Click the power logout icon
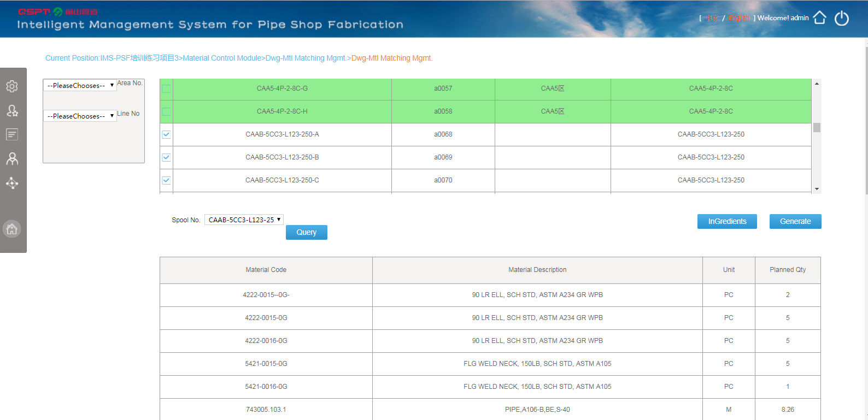This screenshot has height=420, width=868. click(842, 19)
